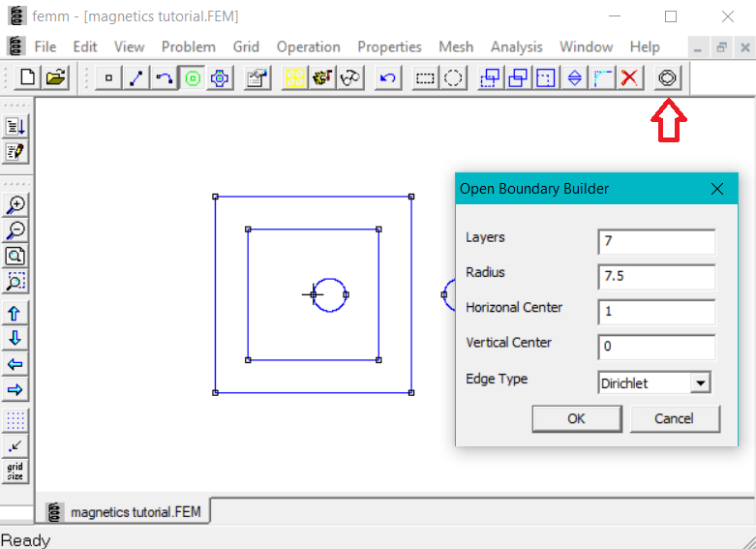Toggle Show grid dots button
Image resolution: width=756 pixels, height=549 pixels.
tap(15, 420)
